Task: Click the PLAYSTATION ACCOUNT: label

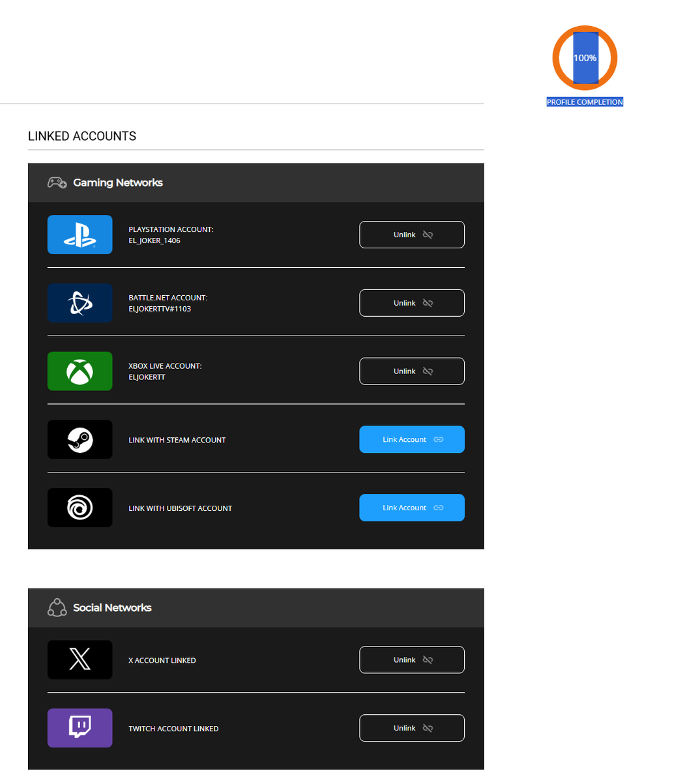Action: 171,229
